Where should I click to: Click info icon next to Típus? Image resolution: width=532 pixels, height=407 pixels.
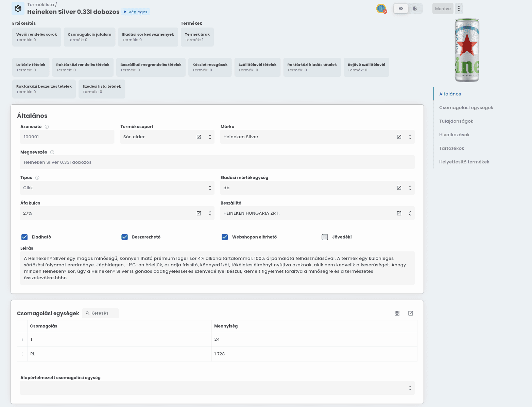(37, 178)
